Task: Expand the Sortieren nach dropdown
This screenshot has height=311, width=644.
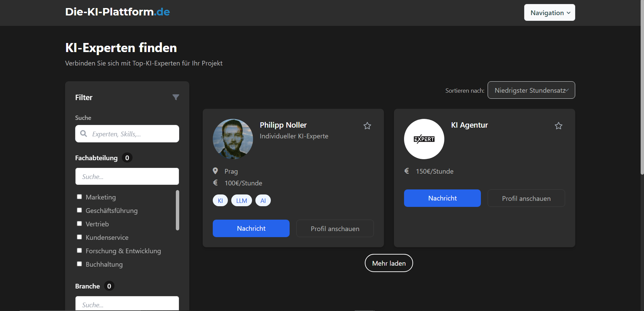Action: (x=531, y=90)
